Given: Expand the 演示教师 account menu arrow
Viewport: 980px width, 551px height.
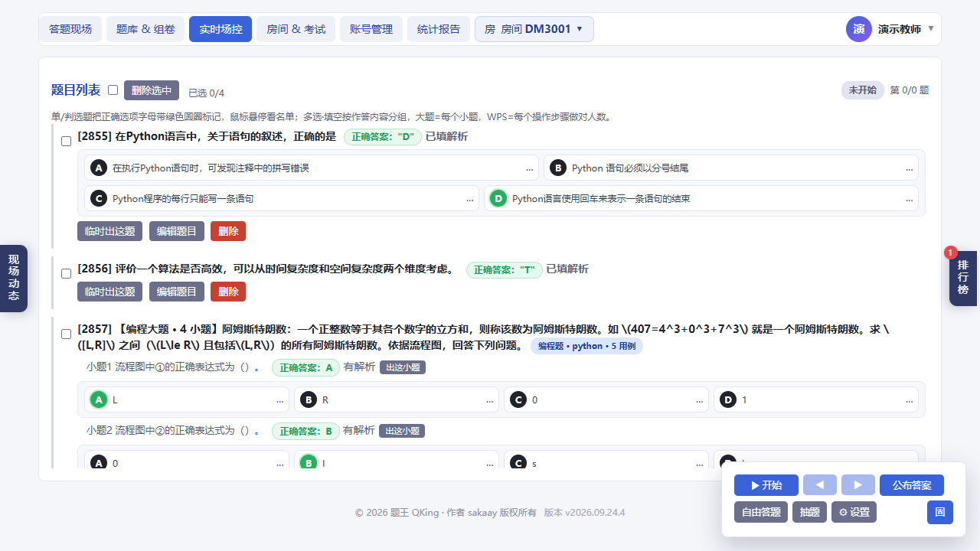Looking at the screenshot, I should click(931, 29).
